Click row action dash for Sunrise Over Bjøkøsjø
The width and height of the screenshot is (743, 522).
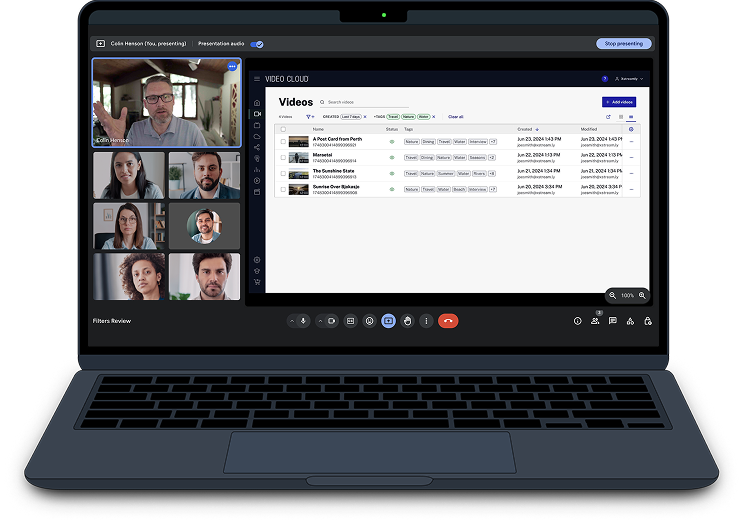click(631, 189)
